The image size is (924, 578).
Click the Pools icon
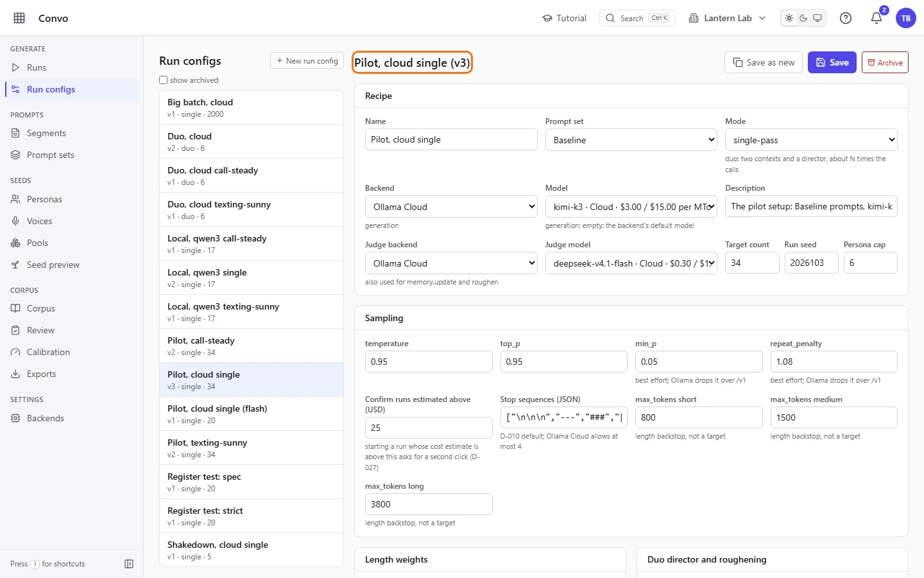15,243
